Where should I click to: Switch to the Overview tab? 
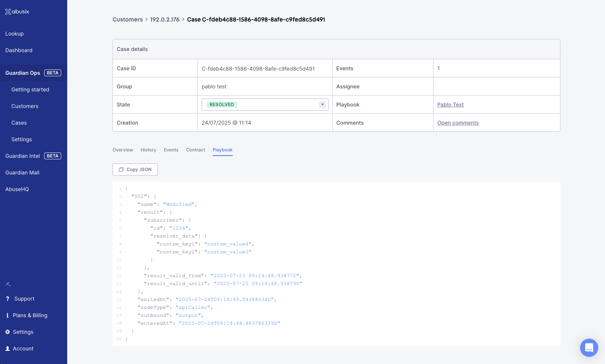click(x=123, y=150)
